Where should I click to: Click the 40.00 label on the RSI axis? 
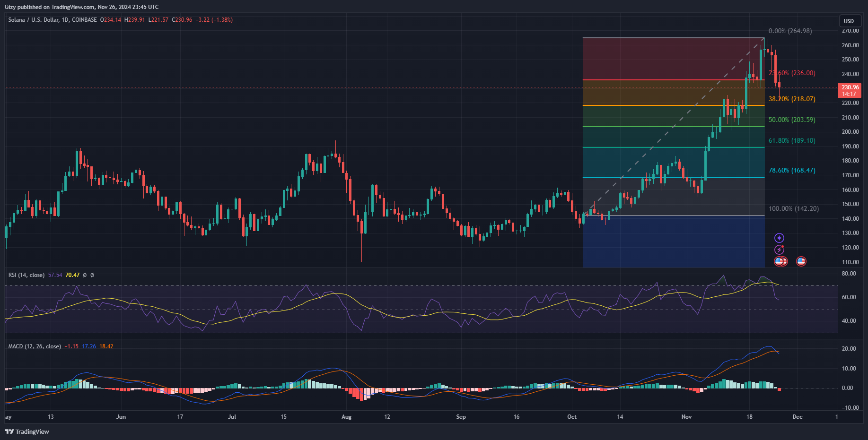tap(849, 321)
